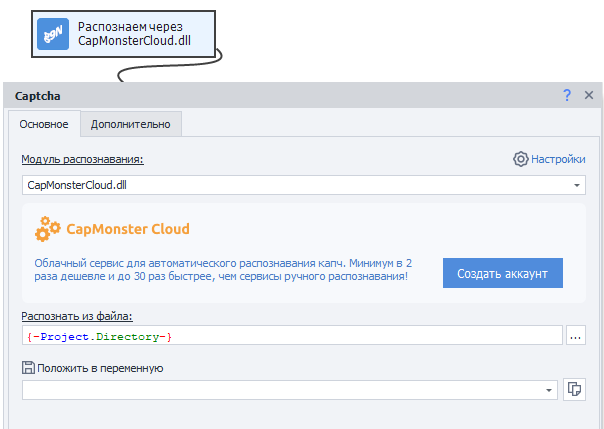Click the Распознать из файла label
The height and width of the screenshot is (429, 604).
(x=77, y=316)
